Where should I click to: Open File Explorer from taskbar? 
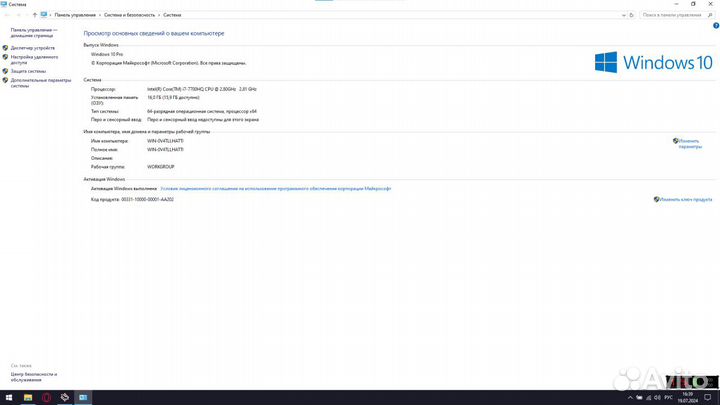(28, 398)
